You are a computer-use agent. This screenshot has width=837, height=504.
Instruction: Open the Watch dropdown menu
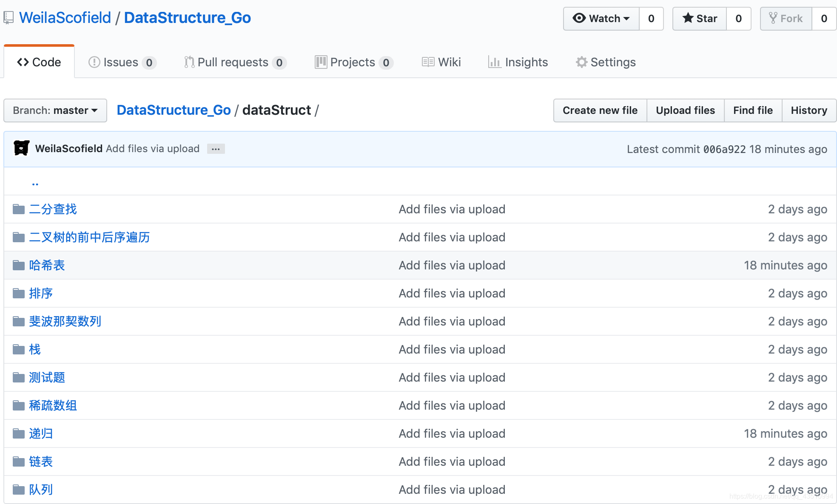pyautogui.click(x=601, y=19)
